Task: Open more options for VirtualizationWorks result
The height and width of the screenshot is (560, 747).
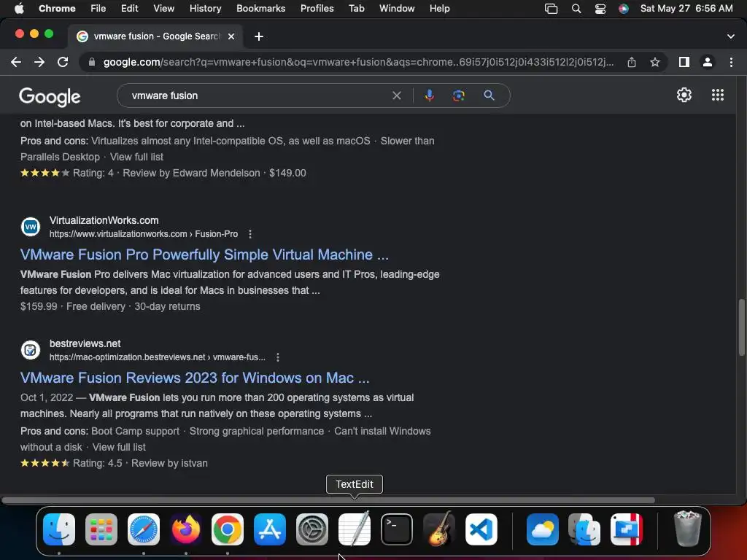Action: pos(250,234)
